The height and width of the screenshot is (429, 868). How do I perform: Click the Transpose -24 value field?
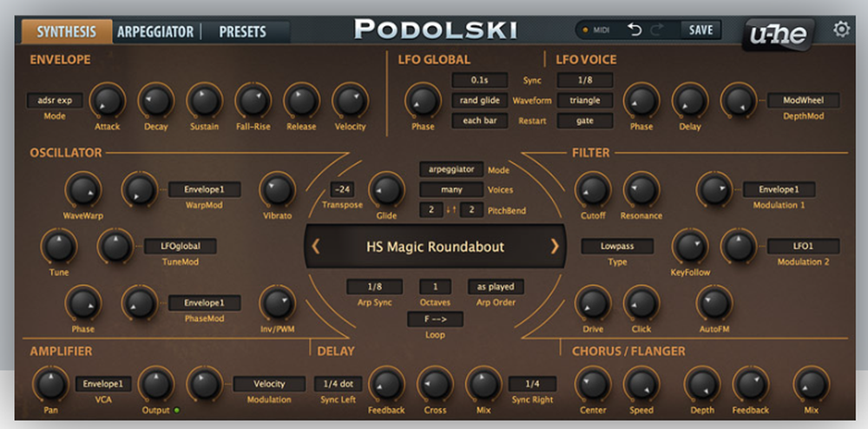tap(343, 190)
